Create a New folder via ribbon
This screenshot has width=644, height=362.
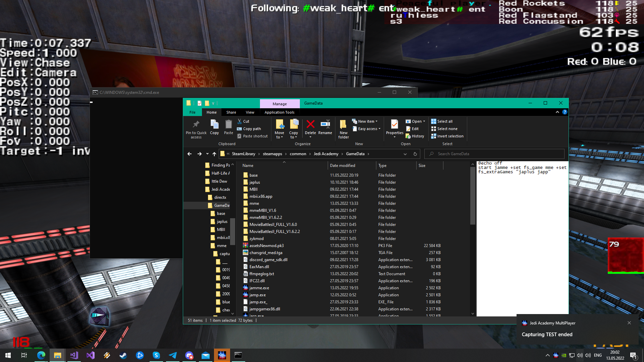[343, 129]
